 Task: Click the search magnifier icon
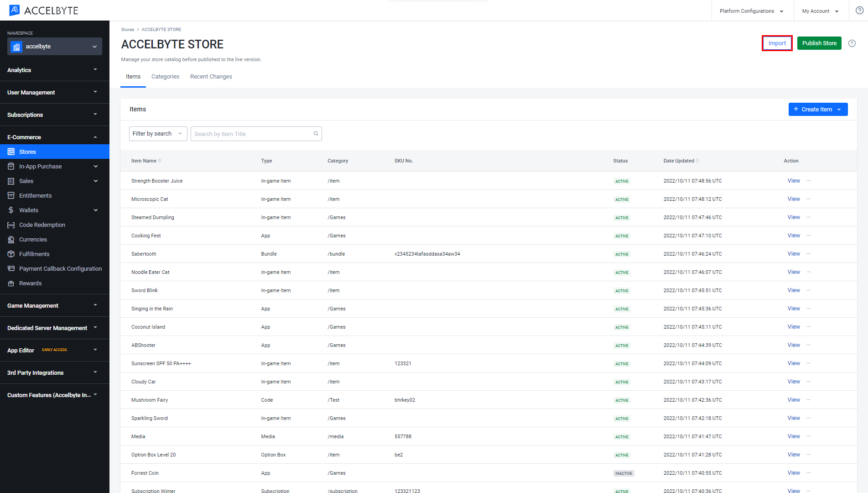point(316,134)
